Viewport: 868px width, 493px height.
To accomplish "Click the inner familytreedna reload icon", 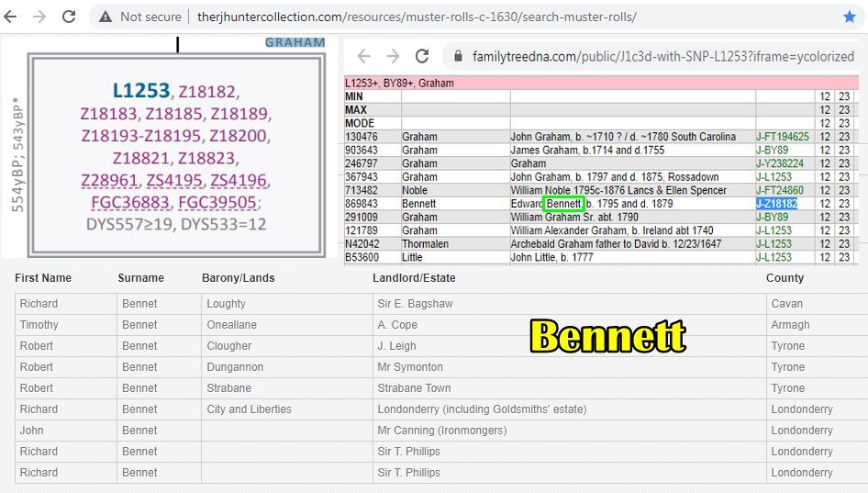I will [422, 56].
